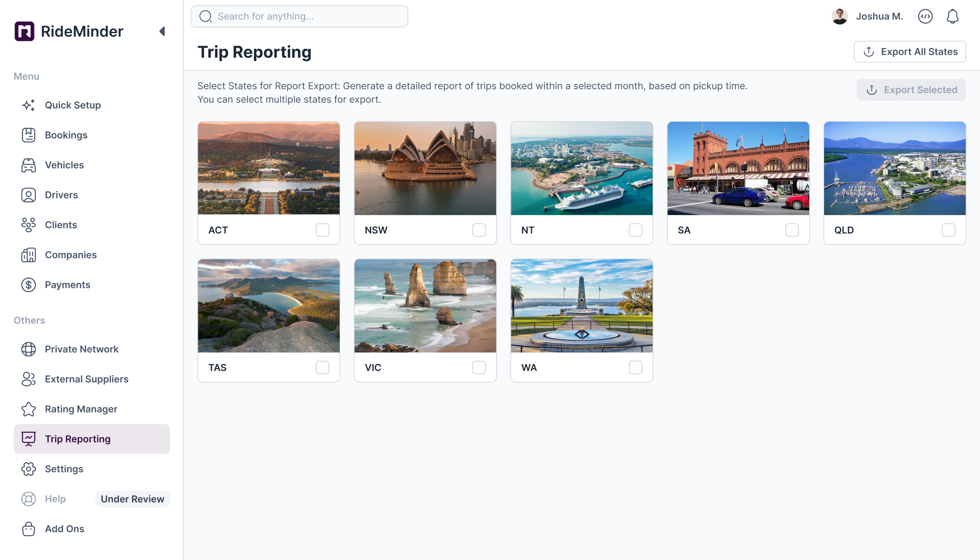Enable the WA checkbox
980x560 pixels.
click(x=636, y=367)
